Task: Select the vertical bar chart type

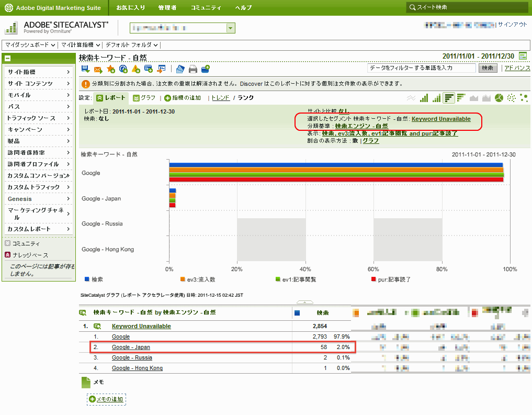Action: coord(424,98)
